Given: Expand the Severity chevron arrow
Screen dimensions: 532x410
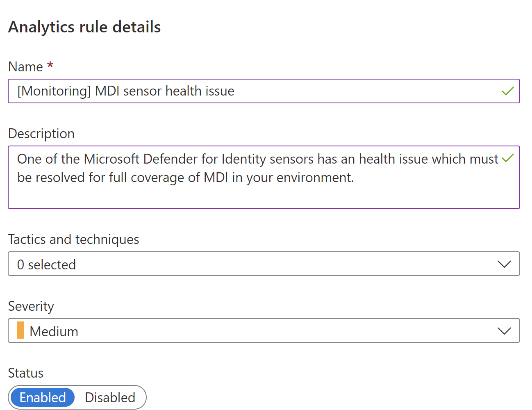Looking at the screenshot, I should [504, 331].
